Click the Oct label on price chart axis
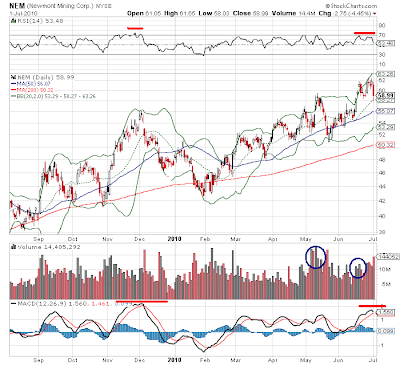This screenshot has width=400, height=365. click(x=72, y=239)
